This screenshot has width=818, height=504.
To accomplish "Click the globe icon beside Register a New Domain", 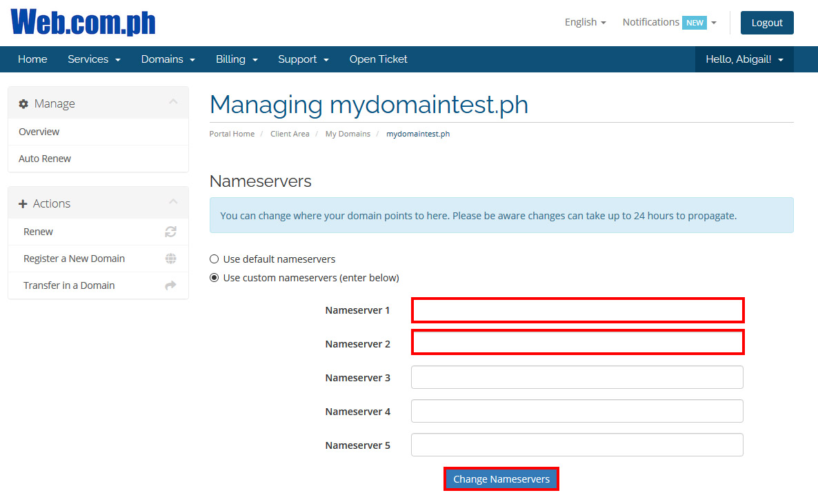I will coord(170,259).
